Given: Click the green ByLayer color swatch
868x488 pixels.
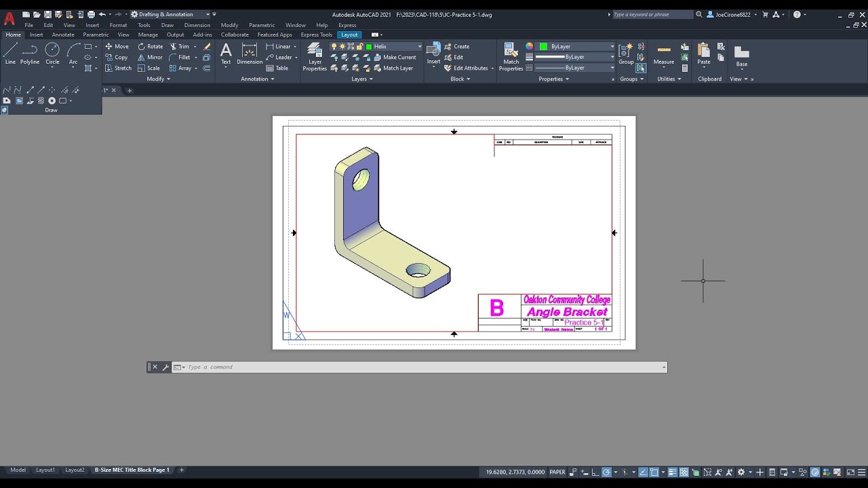Looking at the screenshot, I should pos(543,46).
